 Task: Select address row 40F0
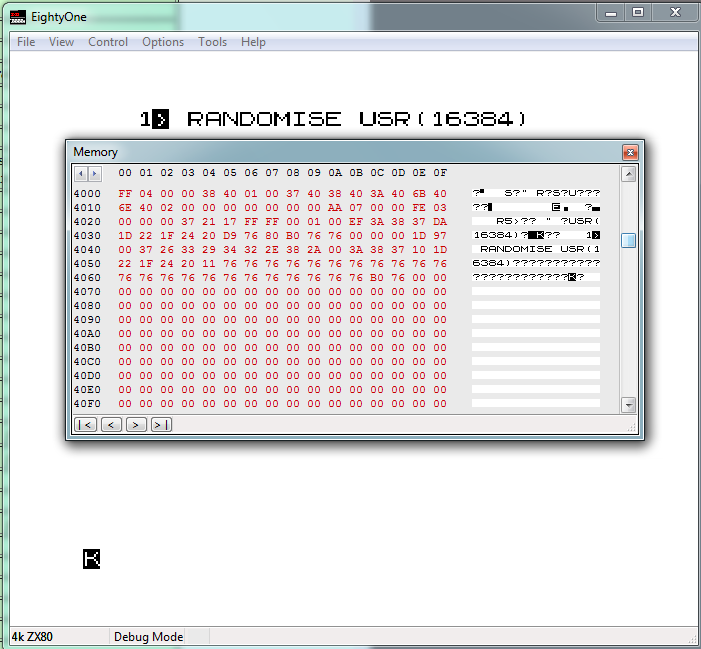pyautogui.click(x=87, y=404)
